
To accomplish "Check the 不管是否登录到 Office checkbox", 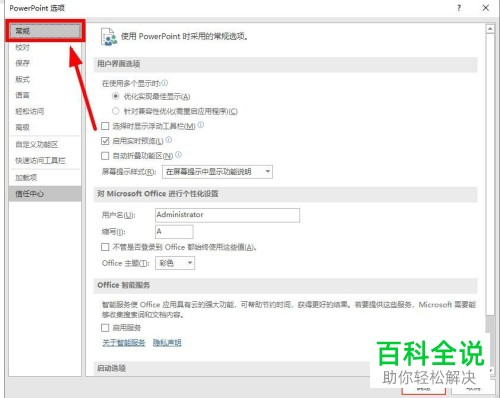I will coord(105,247).
